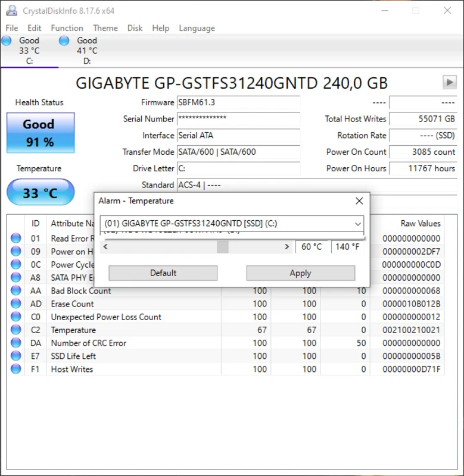This screenshot has width=464, height=476.
Task: Click the Standard field ACS-4
Action: (317, 185)
